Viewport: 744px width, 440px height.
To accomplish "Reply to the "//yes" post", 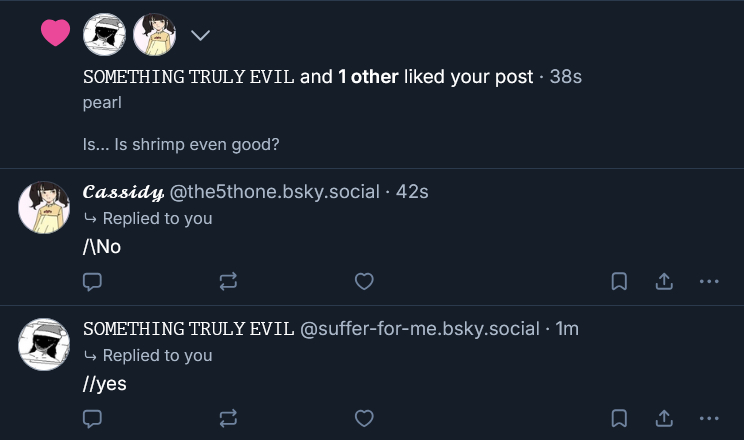I will click(92, 419).
